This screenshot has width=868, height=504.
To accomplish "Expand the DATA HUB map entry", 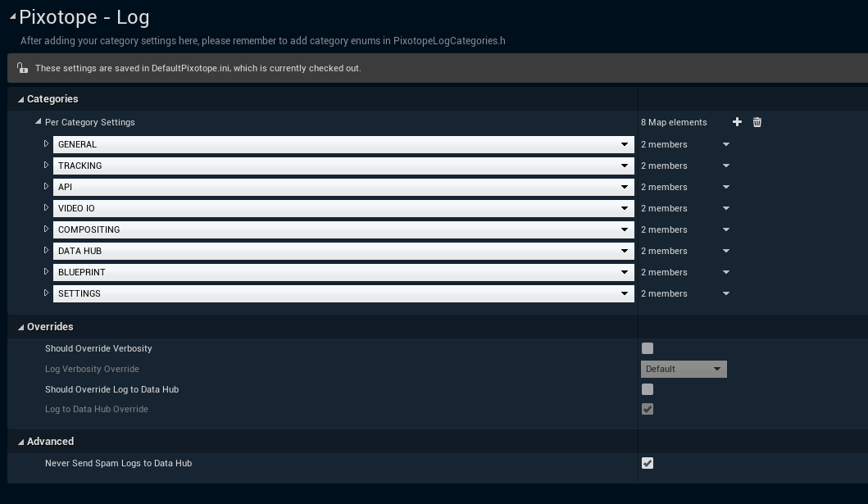I will (x=47, y=251).
